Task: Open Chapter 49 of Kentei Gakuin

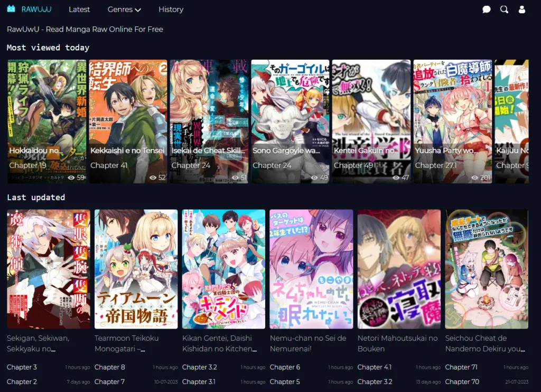Action: (x=353, y=165)
